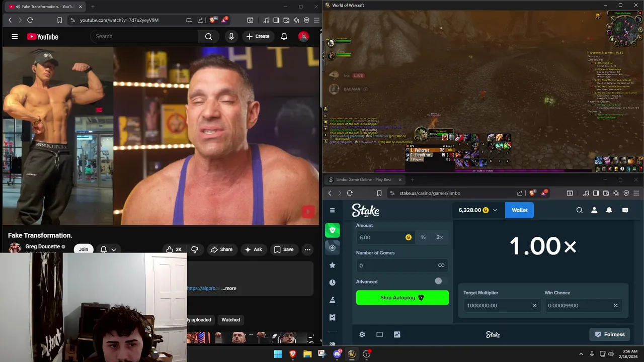This screenshot has width=644, height=362.
Task: Open more actions ellipsis under video
Action: point(307,249)
